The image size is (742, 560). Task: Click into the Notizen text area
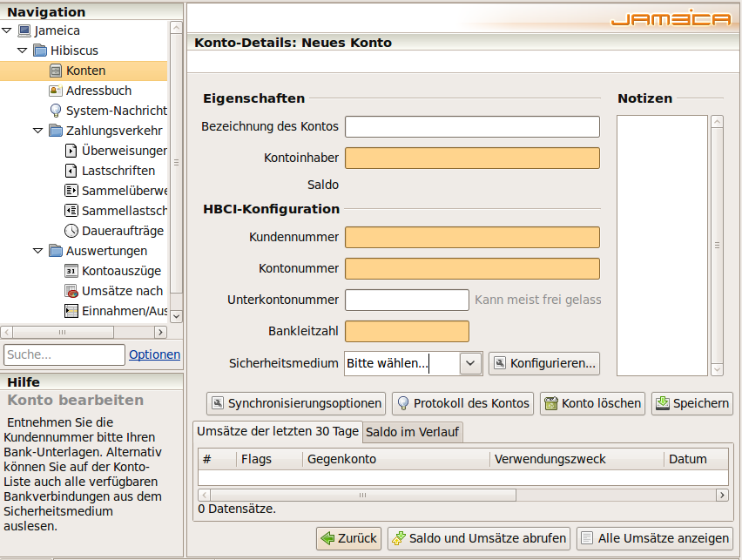pyautogui.click(x=662, y=246)
